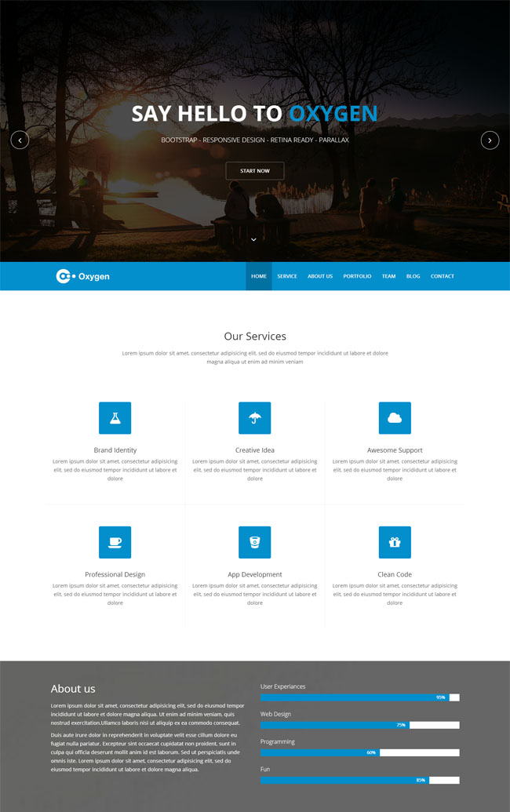Viewport: 510px width, 812px height.
Task: Navigate to Service section
Action: [x=287, y=276]
